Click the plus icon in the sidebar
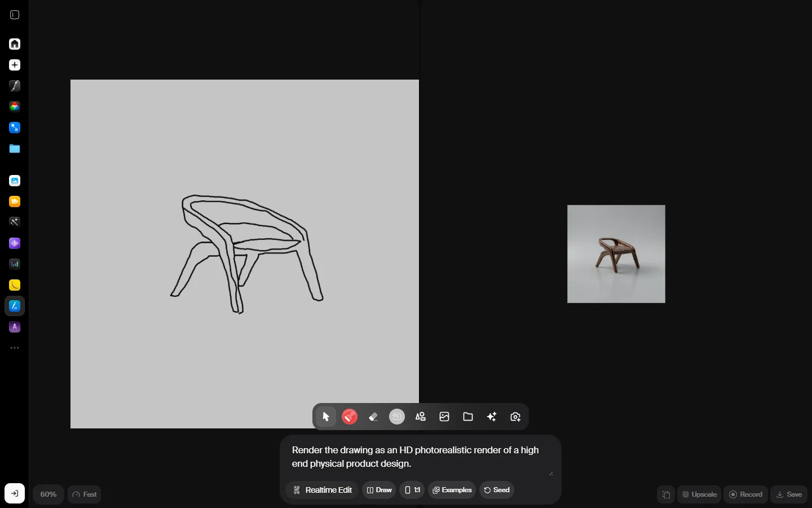The height and width of the screenshot is (508, 812). pyautogui.click(x=15, y=65)
